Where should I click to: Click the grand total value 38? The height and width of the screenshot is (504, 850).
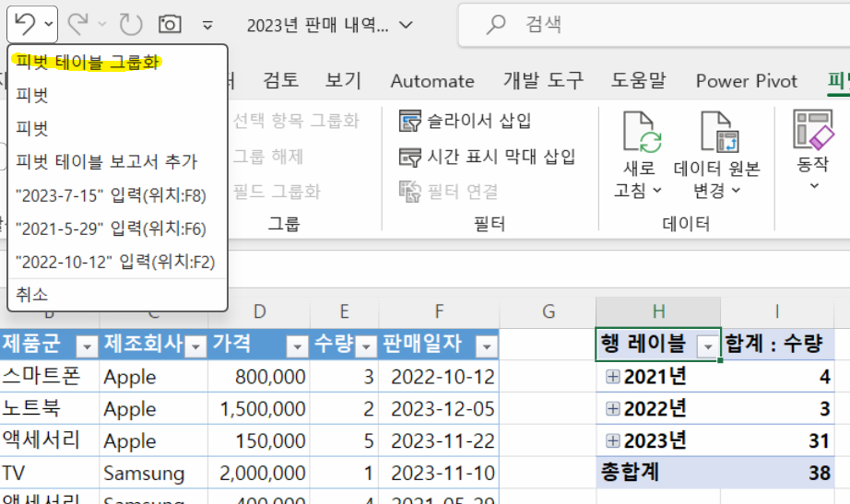(x=777, y=473)
